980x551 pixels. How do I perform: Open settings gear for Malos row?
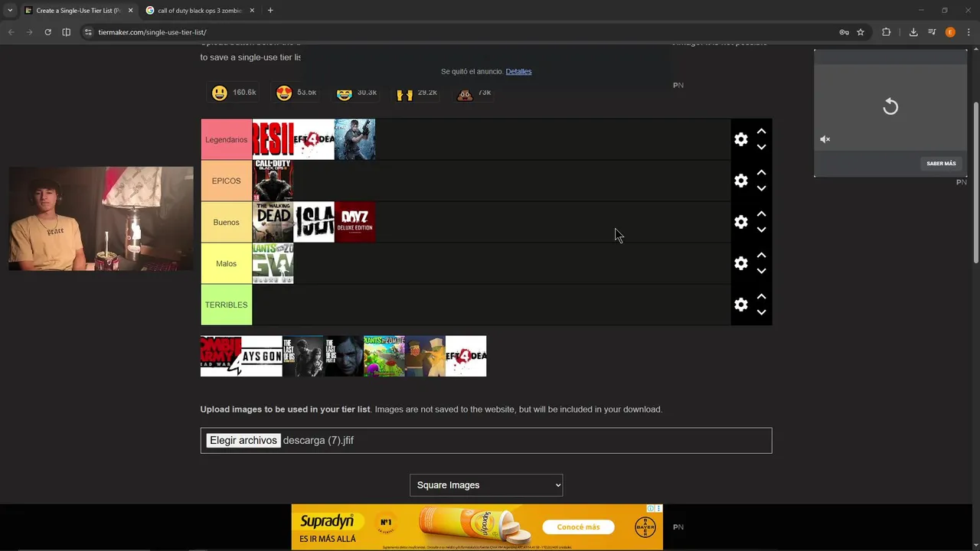740,263
